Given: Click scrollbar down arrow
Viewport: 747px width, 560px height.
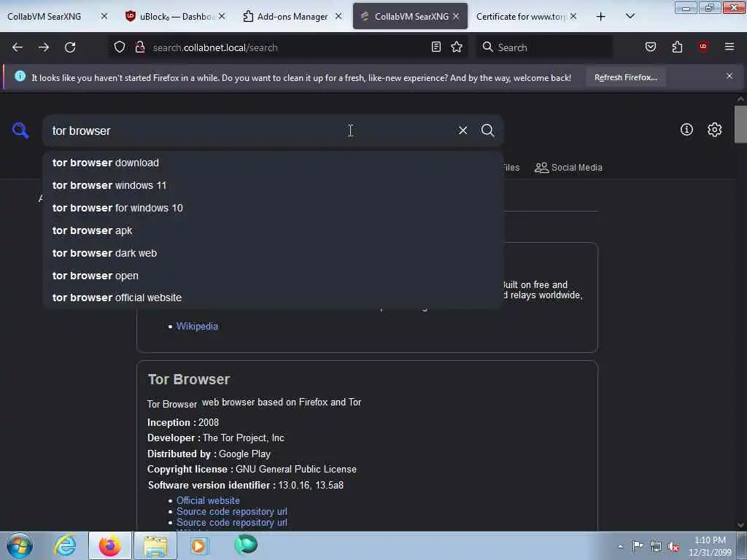Looking at the screenshot, I should 740,525.
